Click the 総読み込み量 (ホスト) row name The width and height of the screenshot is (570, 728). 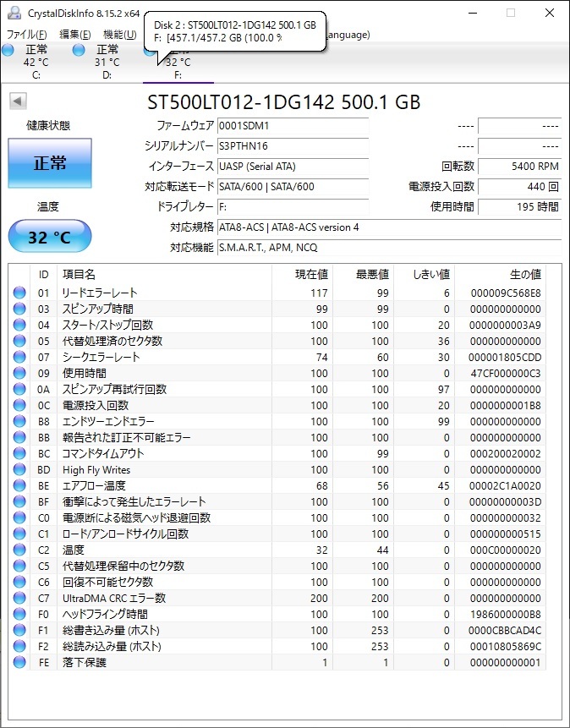click(112, 646)
